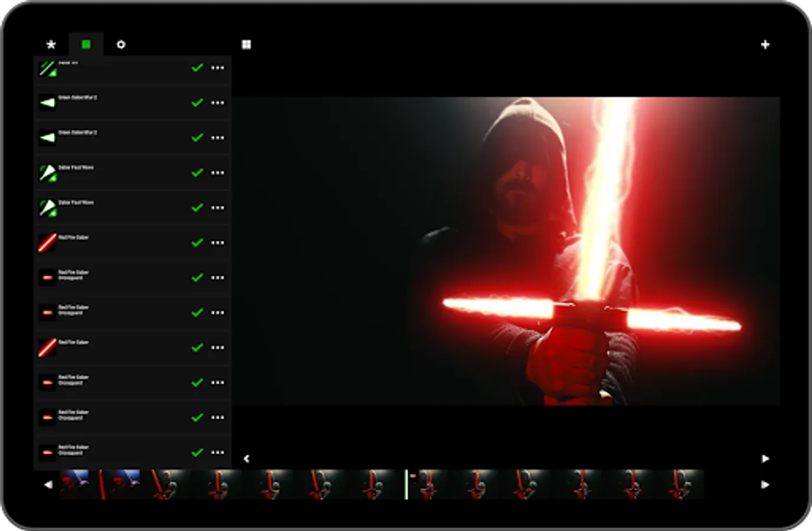Toggle the checkmark on the topmost layer row
Viewport: 812px width, 531px height.
click(198, 68)
